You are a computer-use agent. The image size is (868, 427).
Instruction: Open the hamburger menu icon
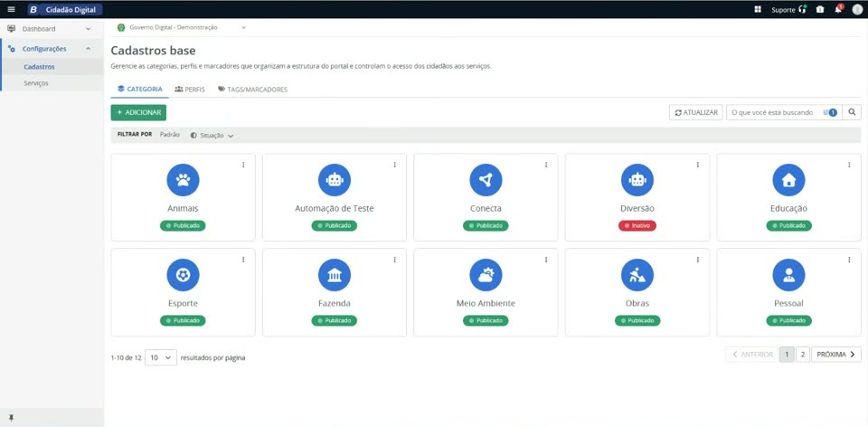pyautogui.click(x=11, y=9)
